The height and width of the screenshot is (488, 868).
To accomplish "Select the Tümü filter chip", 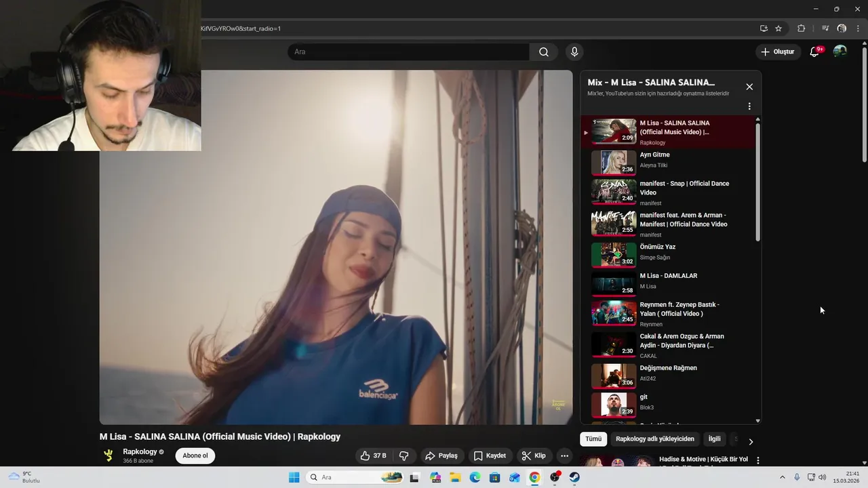I will point(593,439).
